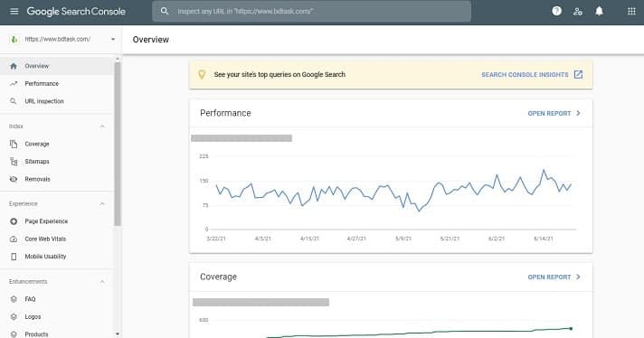Click the 4/27/21 date label on chart

[x=356, y=239]
